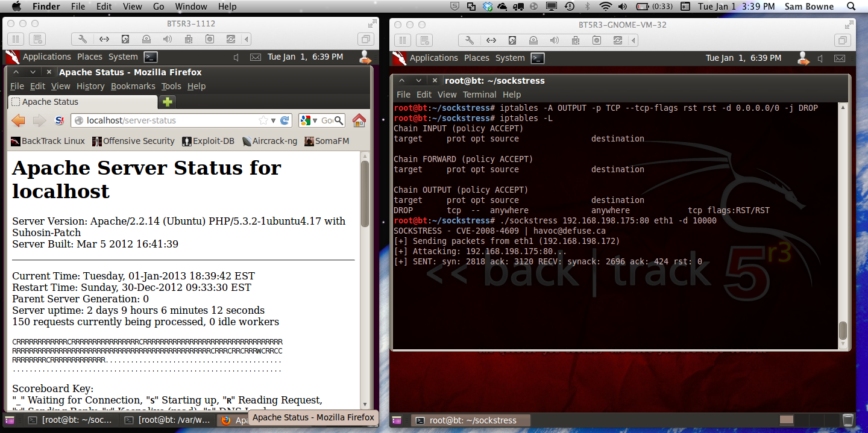Image resolution: width=868 pixels, height=433 pixels.
Task: Click network adapter icon in BT5R3-1112 toolbar
Action: (x=104, y=39)
